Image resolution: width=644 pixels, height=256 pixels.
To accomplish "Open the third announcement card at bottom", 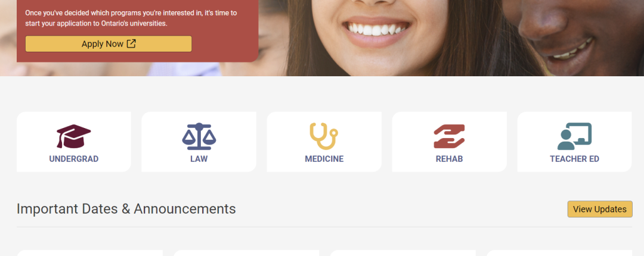I will (x=402, y=253).
